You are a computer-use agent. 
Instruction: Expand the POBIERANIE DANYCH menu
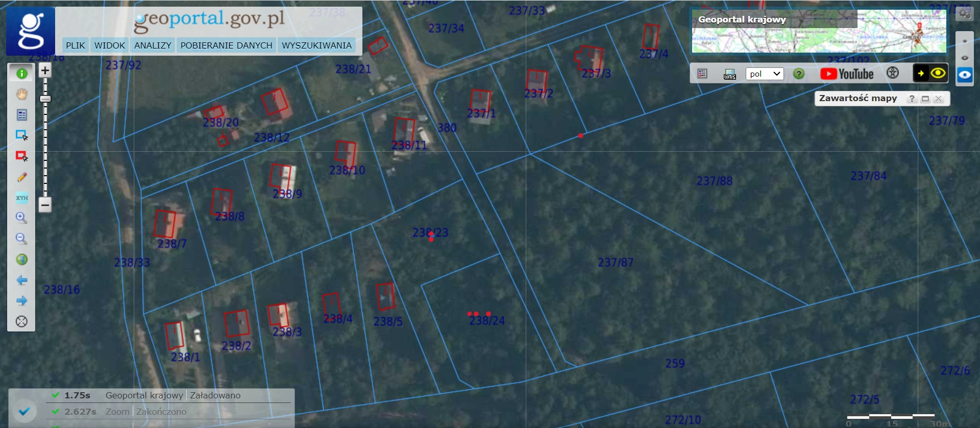pos(226,45)
